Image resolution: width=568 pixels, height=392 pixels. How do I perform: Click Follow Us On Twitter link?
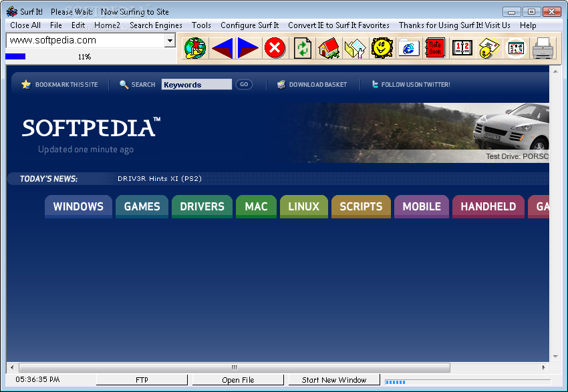click(x=416, y=85)
